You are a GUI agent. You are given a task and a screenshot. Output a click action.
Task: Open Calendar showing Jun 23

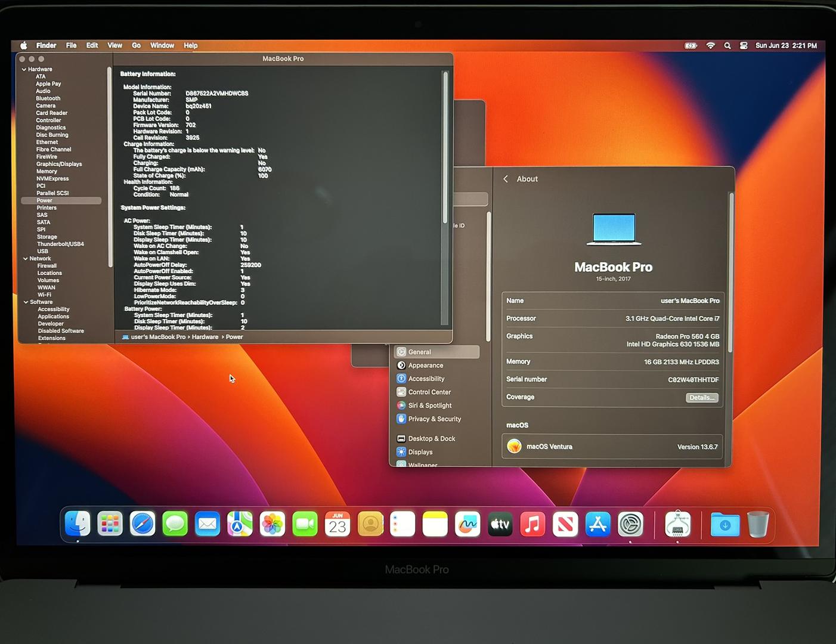pyautogui.click(x=338, y=524)
